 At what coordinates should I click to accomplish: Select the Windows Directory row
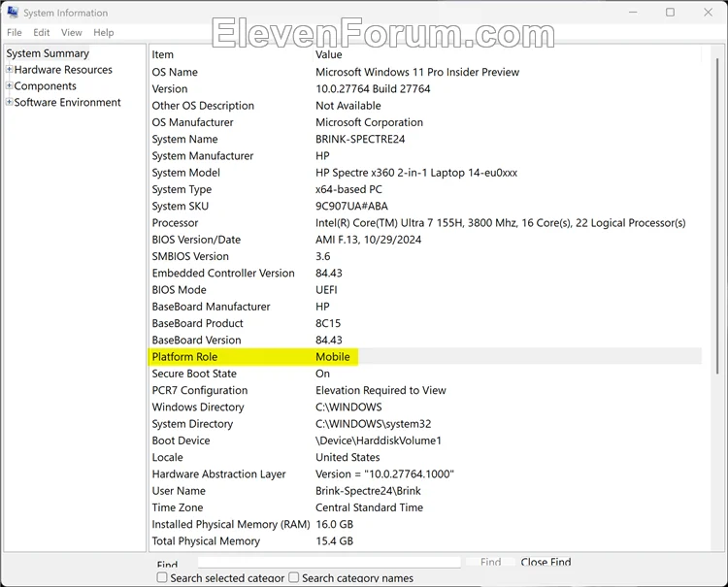[x=425, y=407]
